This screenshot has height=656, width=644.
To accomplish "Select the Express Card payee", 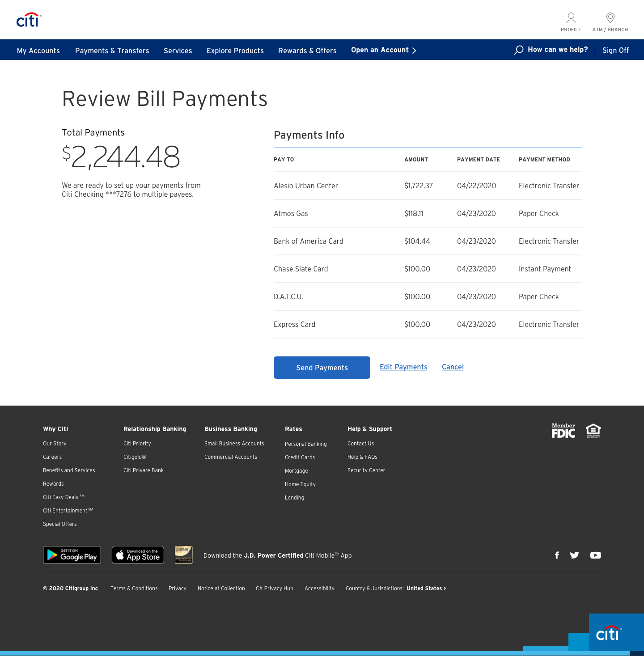I will click(294, 325).
